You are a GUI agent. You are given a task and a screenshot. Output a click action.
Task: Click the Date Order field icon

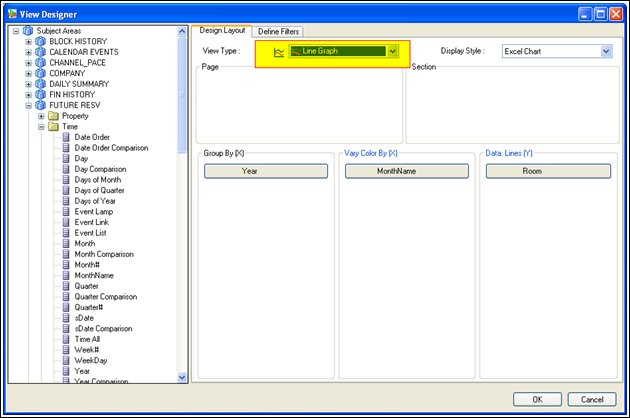(66, 137)
